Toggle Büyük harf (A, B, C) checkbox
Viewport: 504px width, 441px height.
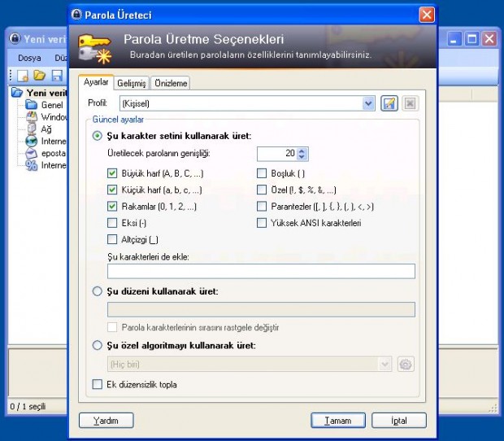click(112, 173)
